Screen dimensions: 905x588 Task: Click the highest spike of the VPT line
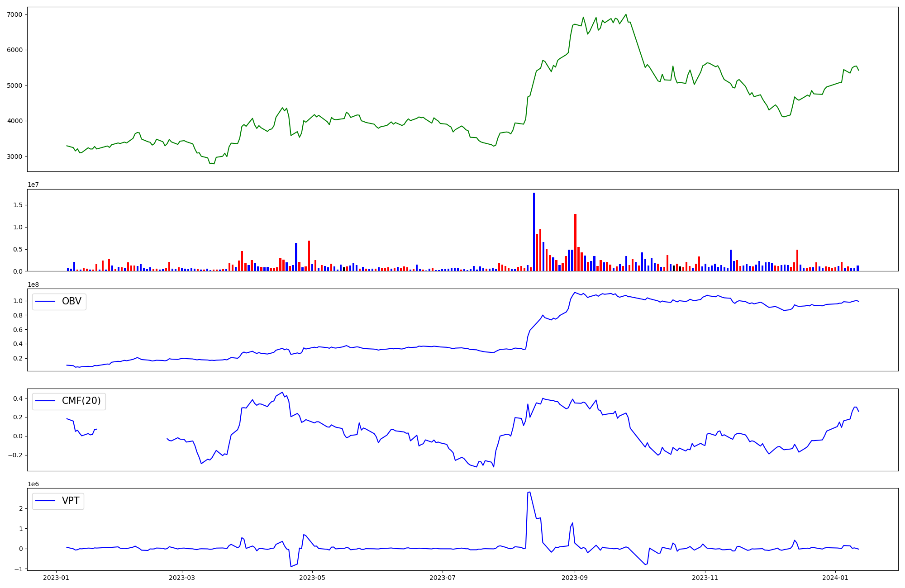(x=529, y=492)
